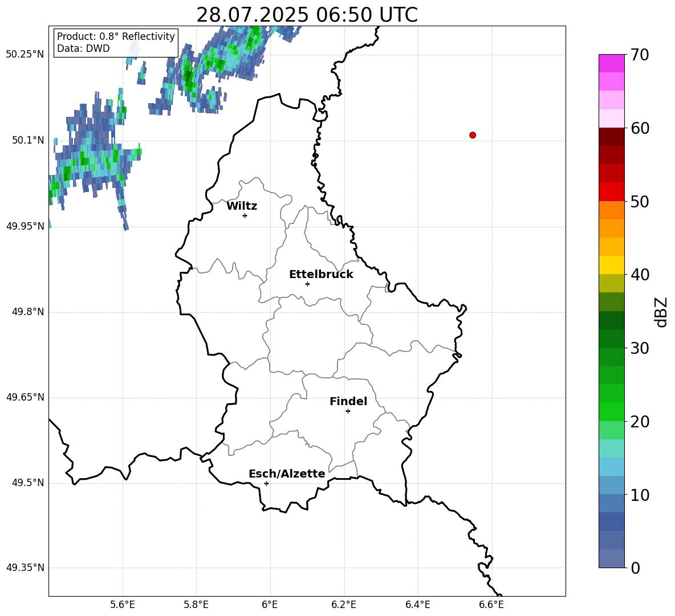The height and width of the screenshot is (616, 675).
Task: Click the 70 tick on the colorbar
Action: (640, 55)
